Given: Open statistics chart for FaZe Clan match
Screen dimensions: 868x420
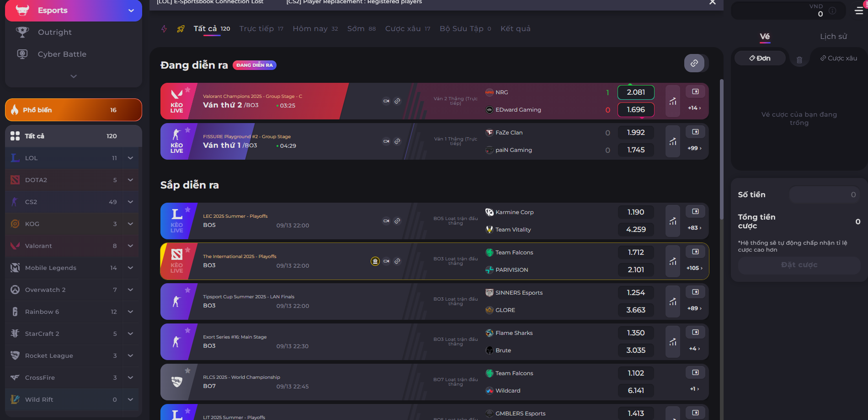Looking at the screenshot, I should pos(673,141).
